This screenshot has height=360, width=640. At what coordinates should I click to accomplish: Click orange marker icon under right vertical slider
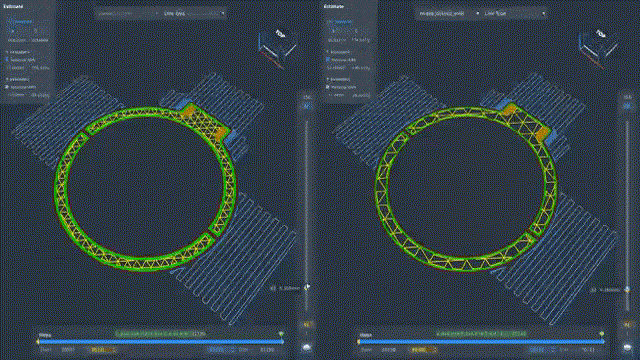tap(627, 325)
